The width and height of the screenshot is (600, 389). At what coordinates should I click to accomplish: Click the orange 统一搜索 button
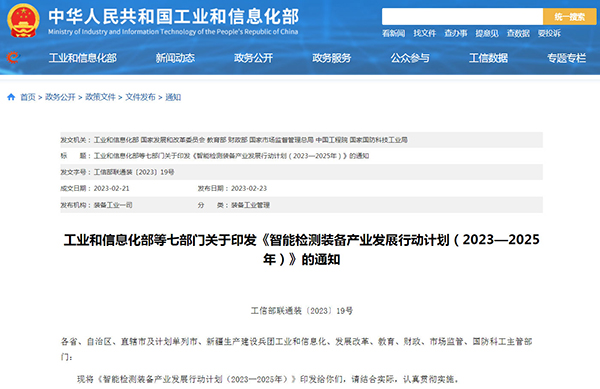569,16
